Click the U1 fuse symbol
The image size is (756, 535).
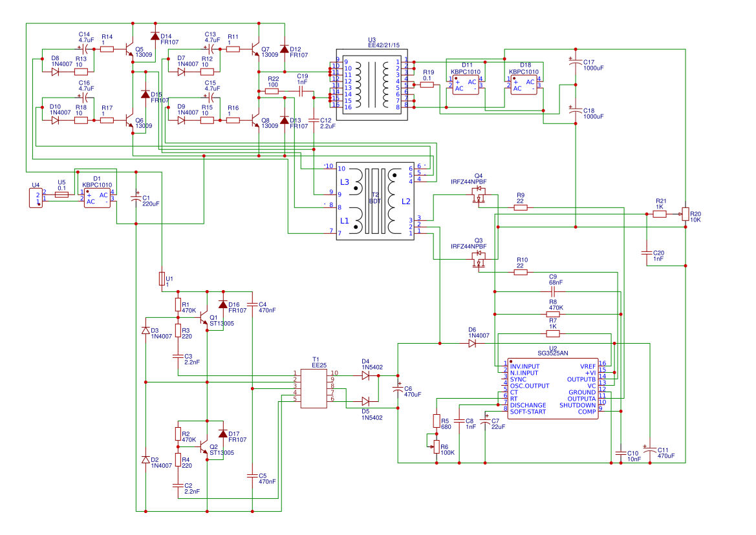tap(162, 279)
